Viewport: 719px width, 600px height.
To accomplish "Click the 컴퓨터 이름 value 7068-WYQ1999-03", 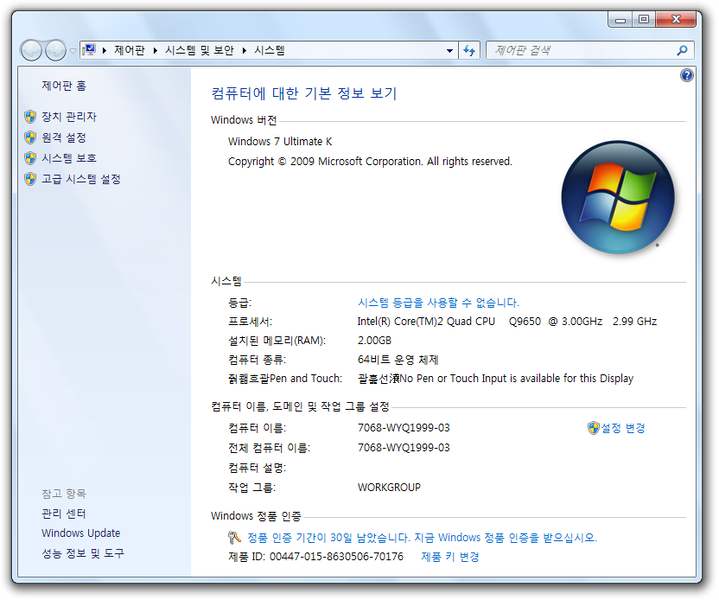I will click(404, 428).
